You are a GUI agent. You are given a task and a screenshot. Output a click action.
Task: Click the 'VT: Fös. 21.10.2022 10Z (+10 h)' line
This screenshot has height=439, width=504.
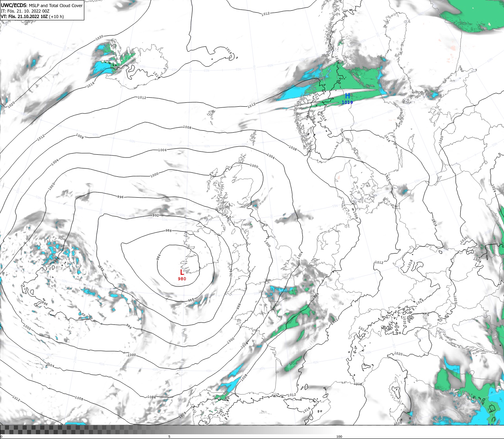pyautogui.click(x=32, y=17)
